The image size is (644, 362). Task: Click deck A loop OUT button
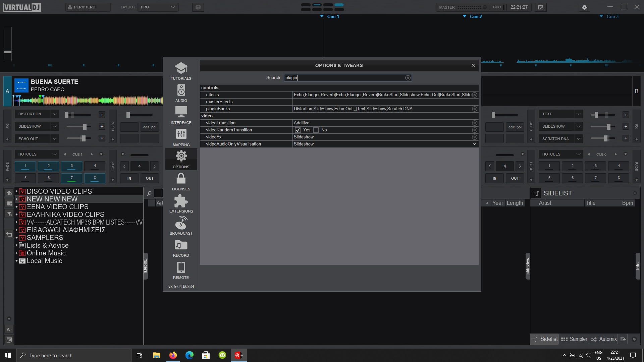(x=150, y=178)
